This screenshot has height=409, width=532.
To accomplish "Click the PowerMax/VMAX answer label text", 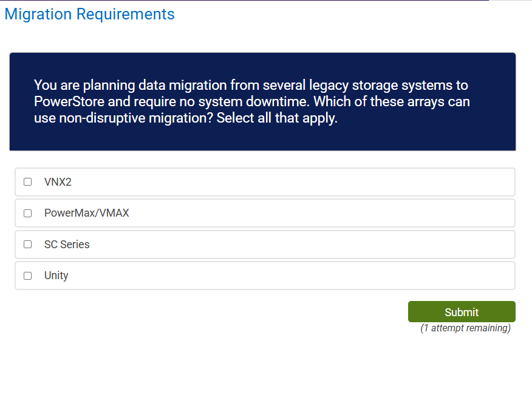I will (x=86, y=212).
